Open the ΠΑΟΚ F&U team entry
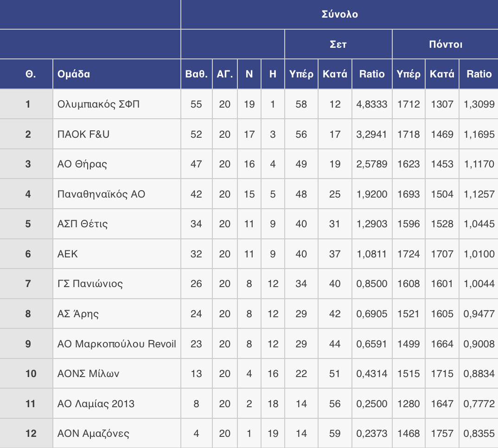 (x=83, y=134)
